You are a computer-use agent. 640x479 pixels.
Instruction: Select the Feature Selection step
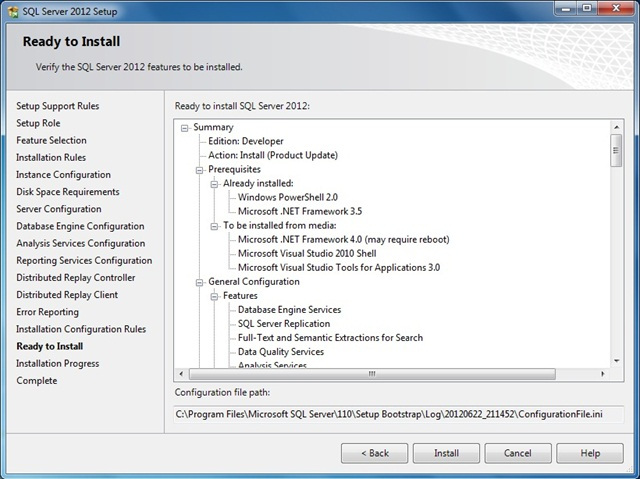(x=51, y=140)
